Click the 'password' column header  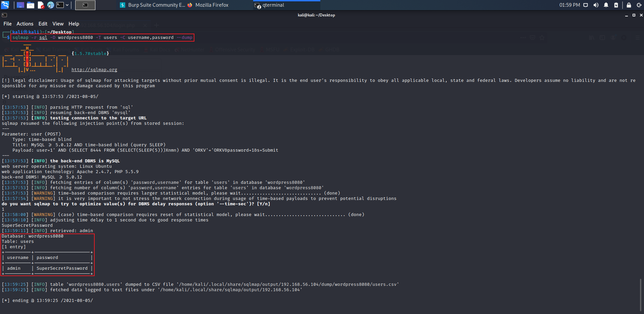click(47, 258)
